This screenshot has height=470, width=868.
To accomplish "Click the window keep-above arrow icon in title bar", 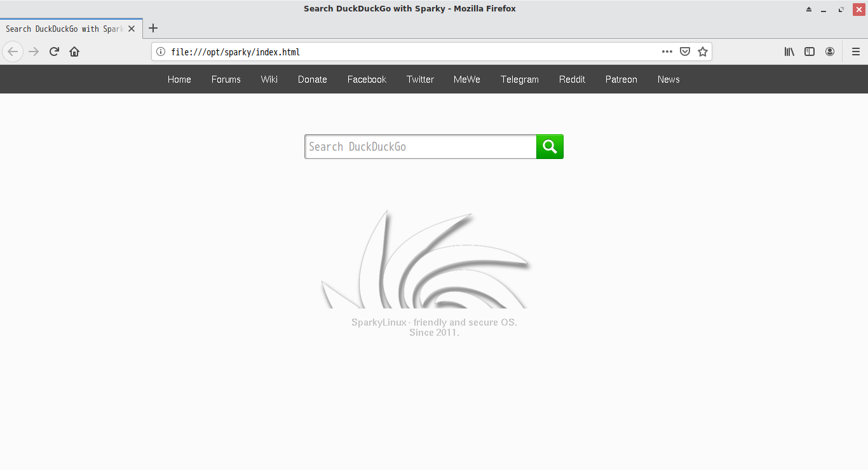I will (809, 10).
